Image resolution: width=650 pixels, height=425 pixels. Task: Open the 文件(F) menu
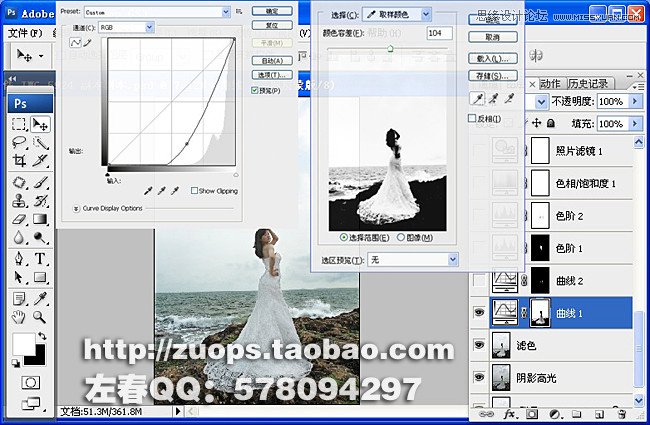tap(25, 33)
